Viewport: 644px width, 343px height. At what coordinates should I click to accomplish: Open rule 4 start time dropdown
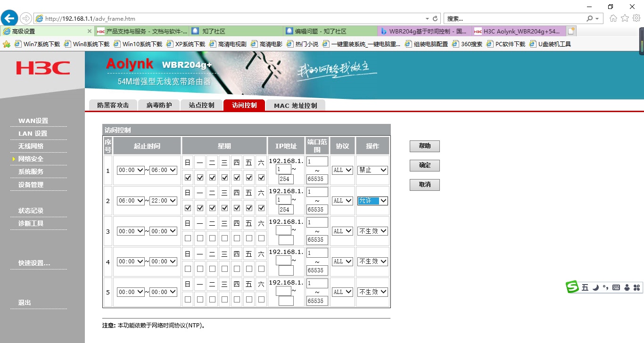(131, 261)
